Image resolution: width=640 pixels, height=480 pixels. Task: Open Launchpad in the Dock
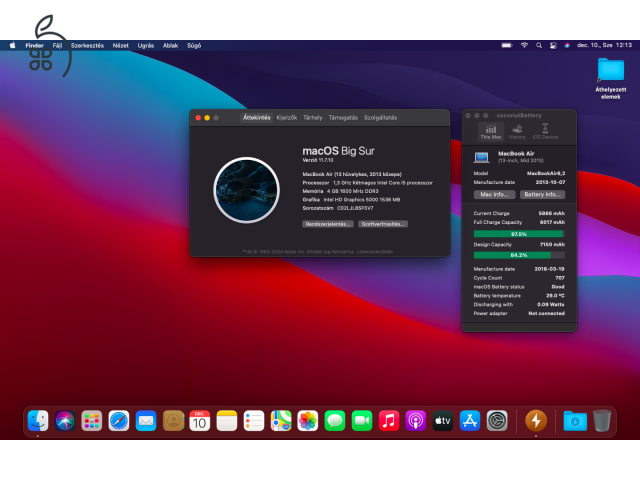[92, 421]
